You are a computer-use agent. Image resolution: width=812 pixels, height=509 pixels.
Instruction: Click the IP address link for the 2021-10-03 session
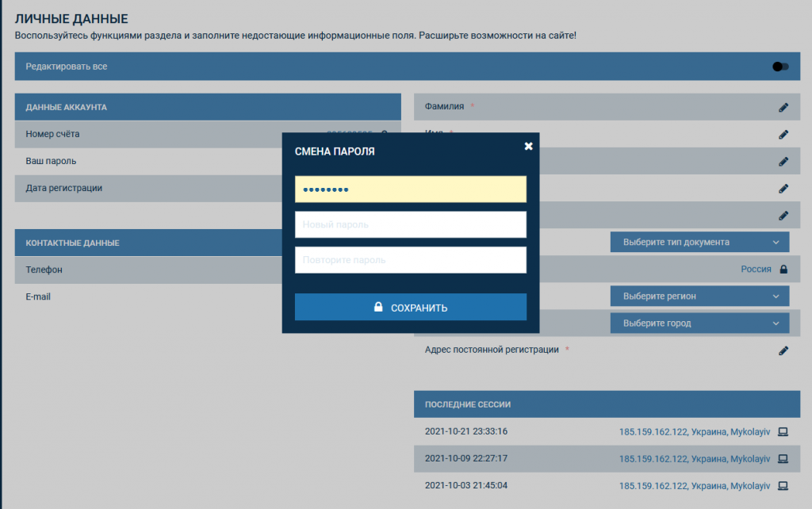(694, 486)
